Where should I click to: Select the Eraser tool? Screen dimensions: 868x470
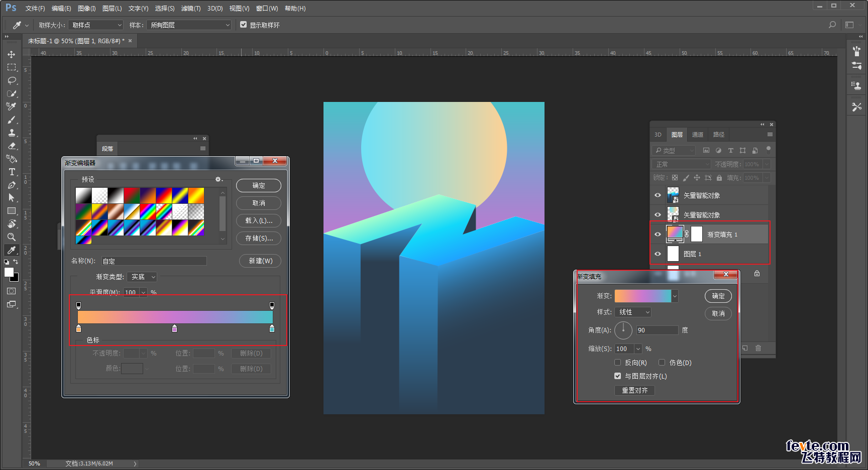pyautogui.click(x=12, y=146)
